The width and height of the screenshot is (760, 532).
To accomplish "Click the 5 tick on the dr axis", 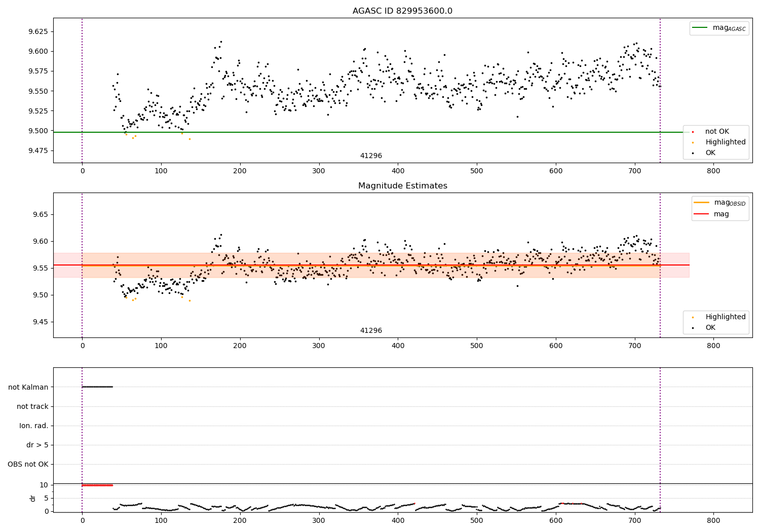I will (x=46, y=499).
